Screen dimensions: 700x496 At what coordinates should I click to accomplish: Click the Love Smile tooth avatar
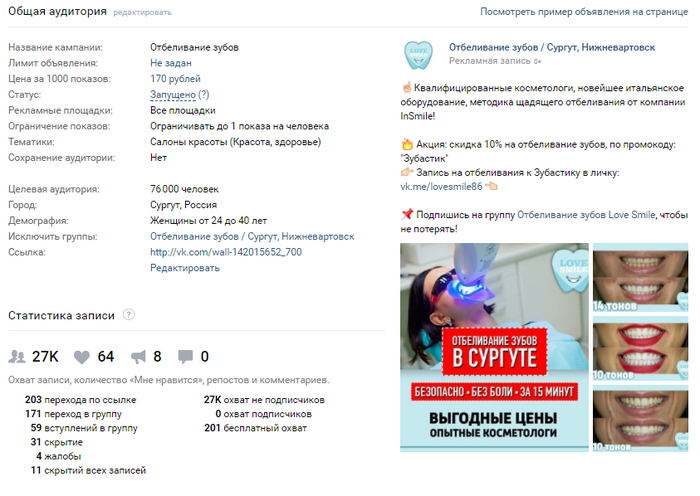[x=418, y=55]
